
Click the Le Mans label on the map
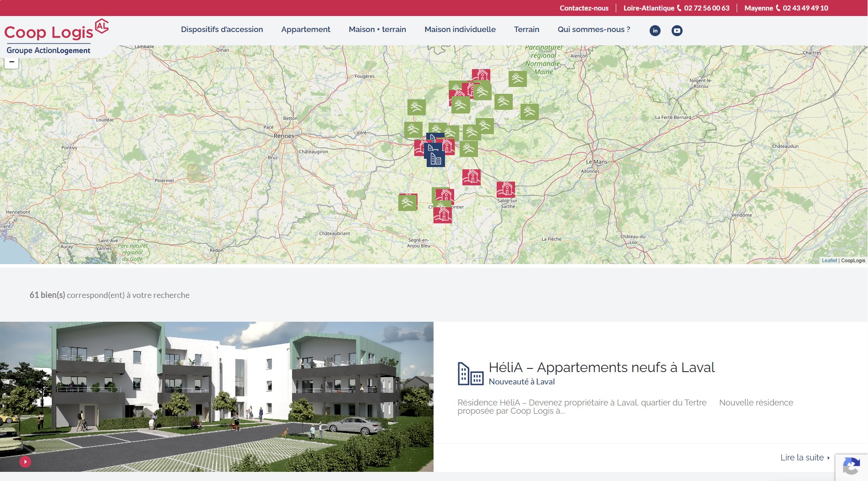point(597,162)
